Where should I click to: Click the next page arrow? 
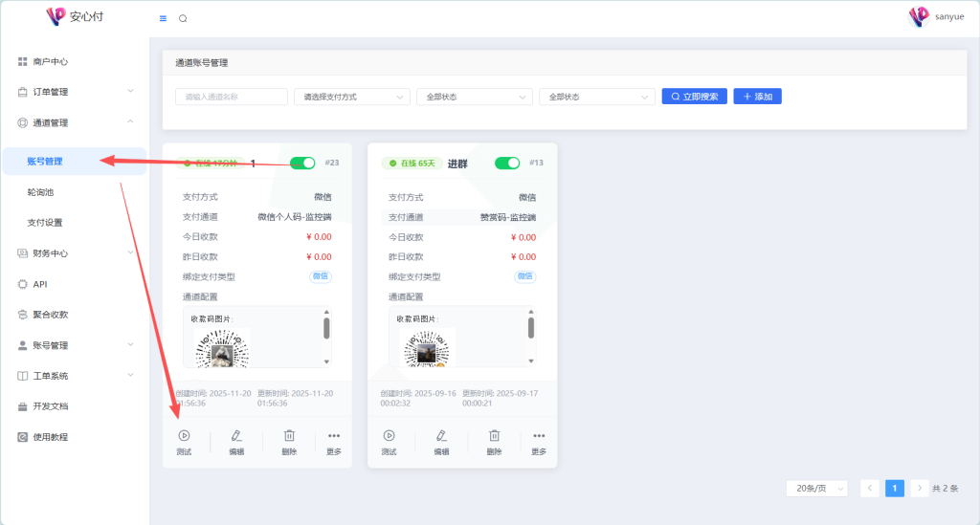coord(920,488)
